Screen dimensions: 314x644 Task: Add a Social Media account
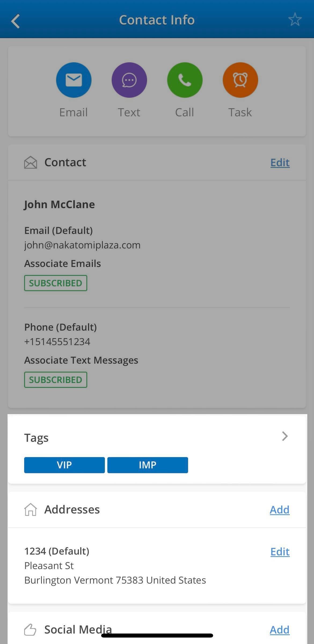coord(280,630)
